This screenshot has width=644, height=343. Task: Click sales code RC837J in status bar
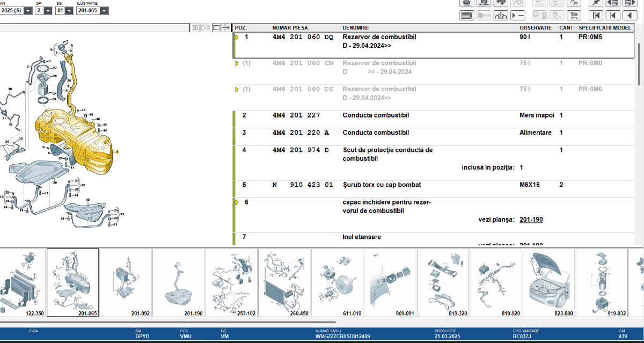(x=522, y=337)
